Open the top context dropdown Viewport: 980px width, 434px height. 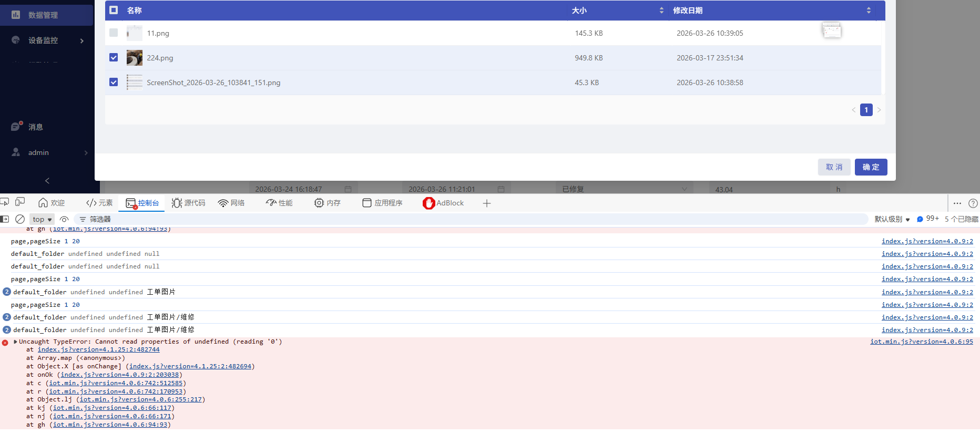(42, 219)
